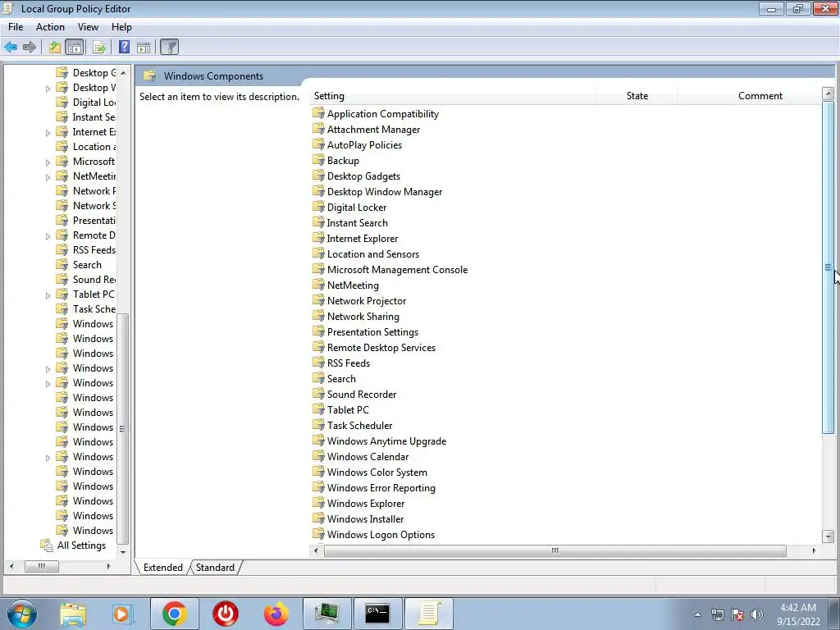Expand the Desktop W... tree node arrow

[x=48, y=89]
